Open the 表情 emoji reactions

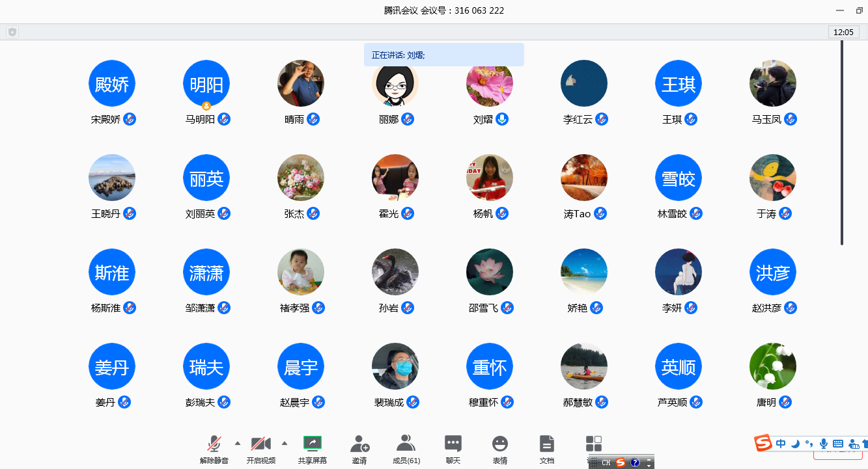point(500,444)
